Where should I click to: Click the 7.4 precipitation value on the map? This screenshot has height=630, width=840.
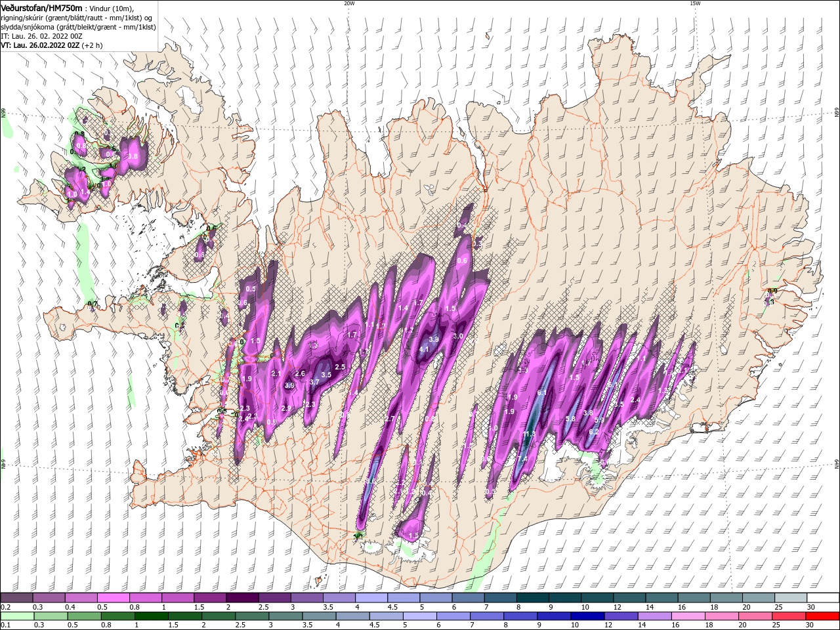522,458
